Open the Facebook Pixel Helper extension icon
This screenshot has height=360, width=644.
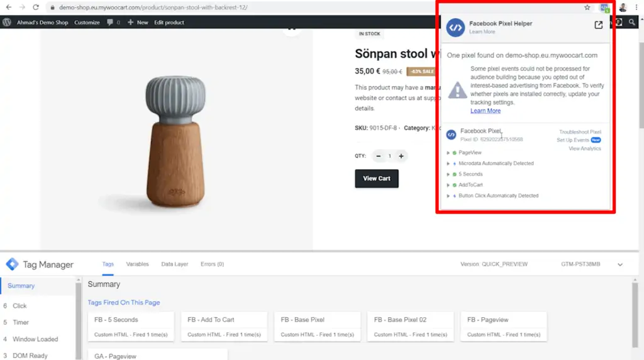(x=604, y=8)
